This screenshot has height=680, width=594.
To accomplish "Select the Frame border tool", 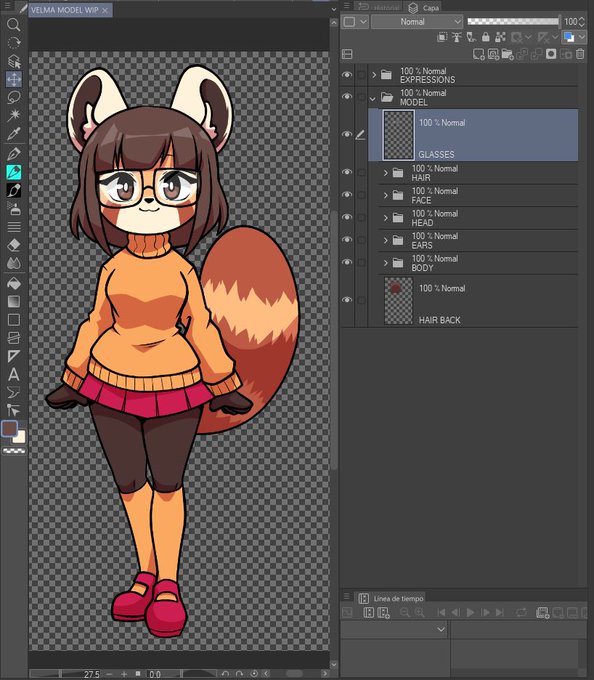I will point(13,338).
